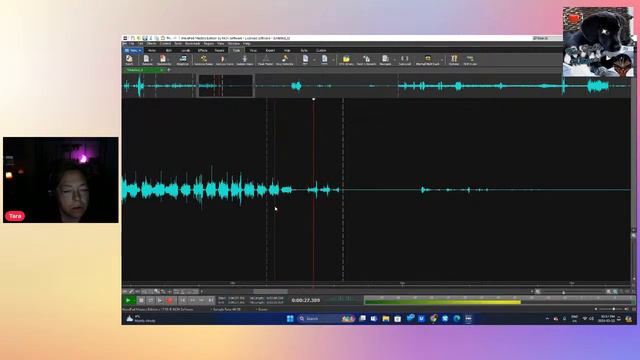Switch to the Levels ribbon tab

point(186,51)
